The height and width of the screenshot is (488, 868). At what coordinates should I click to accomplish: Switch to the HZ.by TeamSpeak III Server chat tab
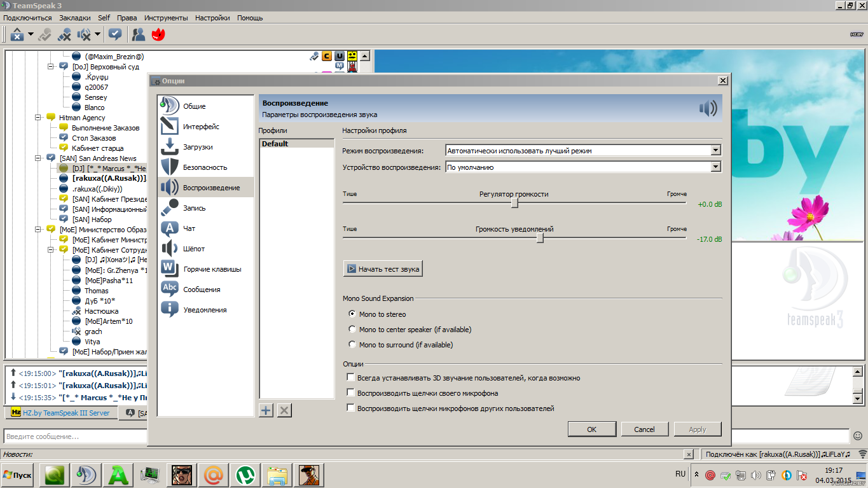(x=60, y=413)
